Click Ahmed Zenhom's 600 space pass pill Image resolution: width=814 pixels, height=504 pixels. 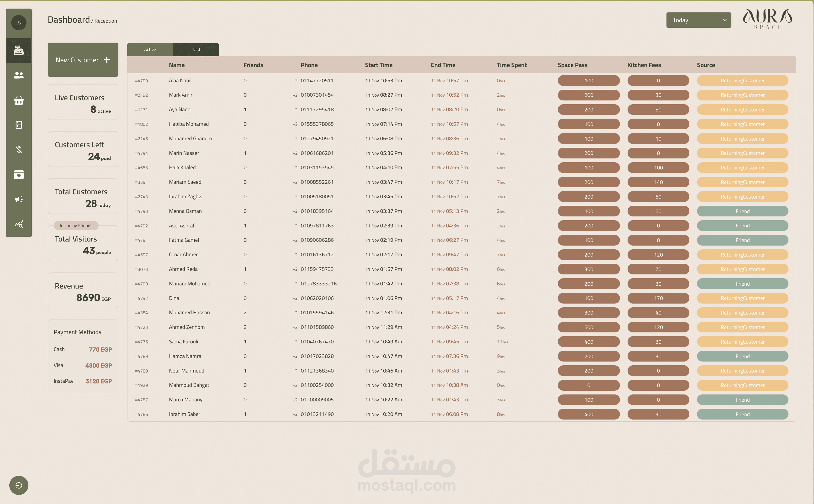pos(588,327)
